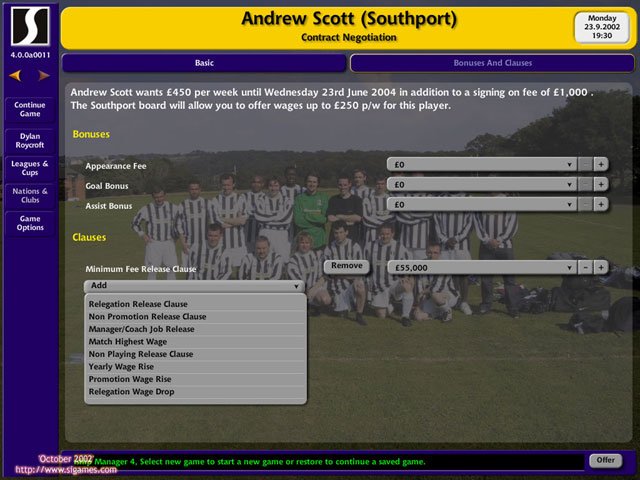Decrease Minimum Fee Release Clause amount
The width and height of the screenshot is (640, 480).
click(x=585, y=268)
